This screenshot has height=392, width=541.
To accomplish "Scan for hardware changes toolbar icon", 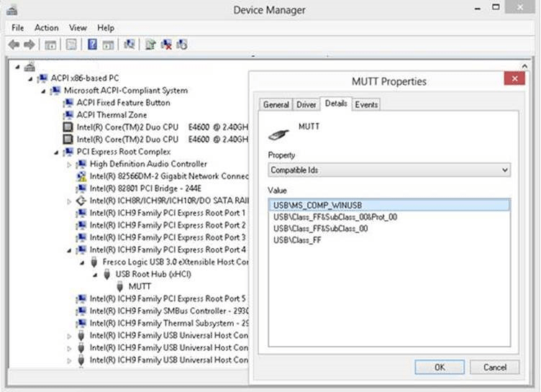I will tap(129, 44).
